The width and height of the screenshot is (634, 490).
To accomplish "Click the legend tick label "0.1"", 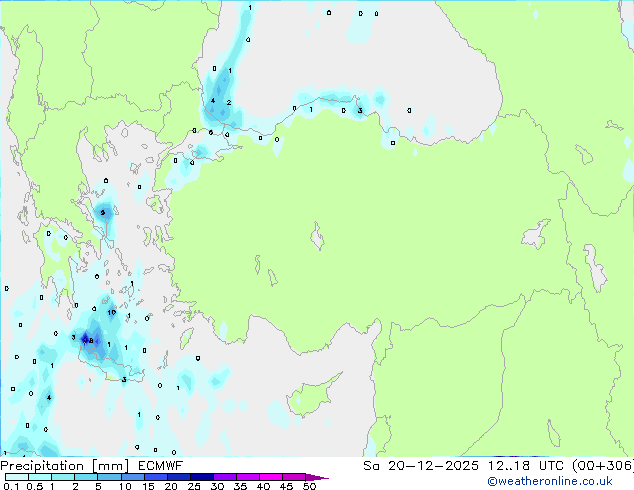I will click(12, 486).
